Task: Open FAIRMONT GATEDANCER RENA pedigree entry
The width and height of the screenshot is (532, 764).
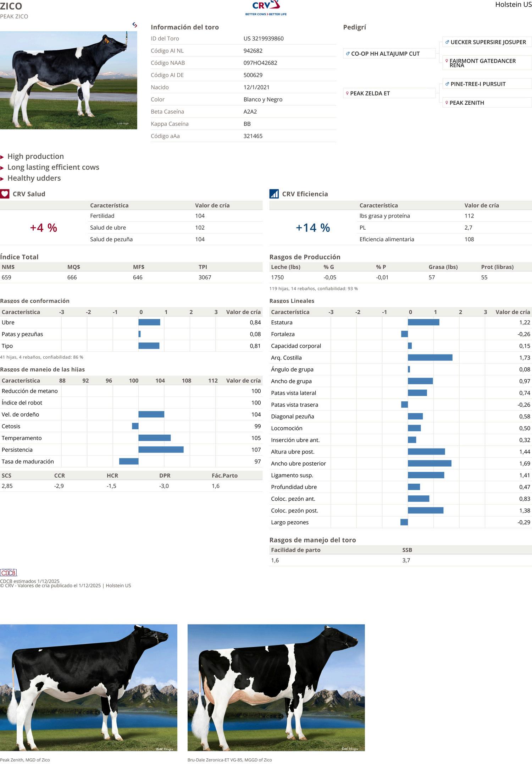Action: pos(487,63)
